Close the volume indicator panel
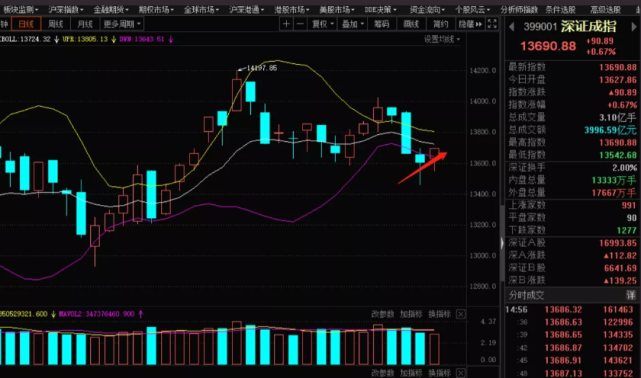 tap(460, 314)
